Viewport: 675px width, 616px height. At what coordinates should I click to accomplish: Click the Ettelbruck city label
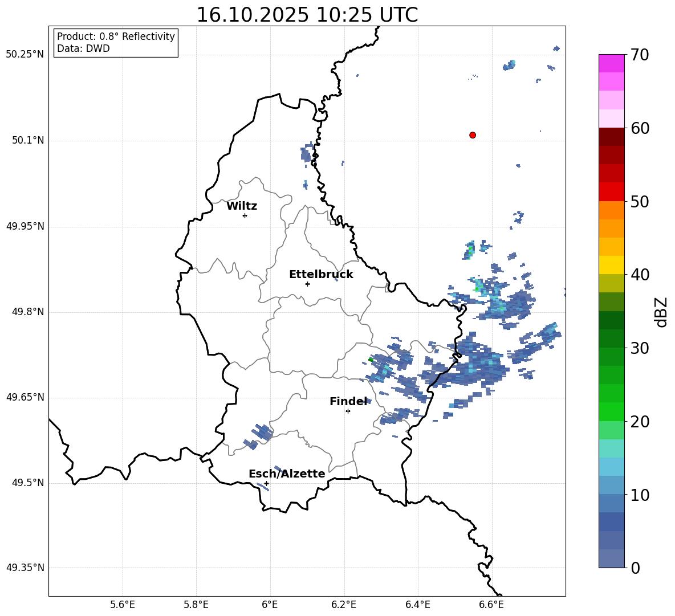[321, 275]
